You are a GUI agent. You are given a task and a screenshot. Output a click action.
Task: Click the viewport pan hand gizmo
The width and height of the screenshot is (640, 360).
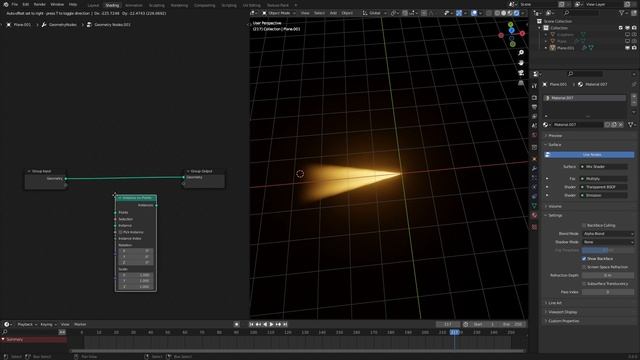point(521,62)
